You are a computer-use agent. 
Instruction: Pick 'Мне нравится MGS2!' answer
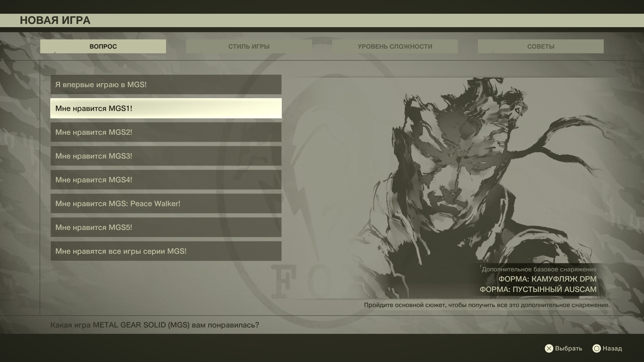(166, 132)
